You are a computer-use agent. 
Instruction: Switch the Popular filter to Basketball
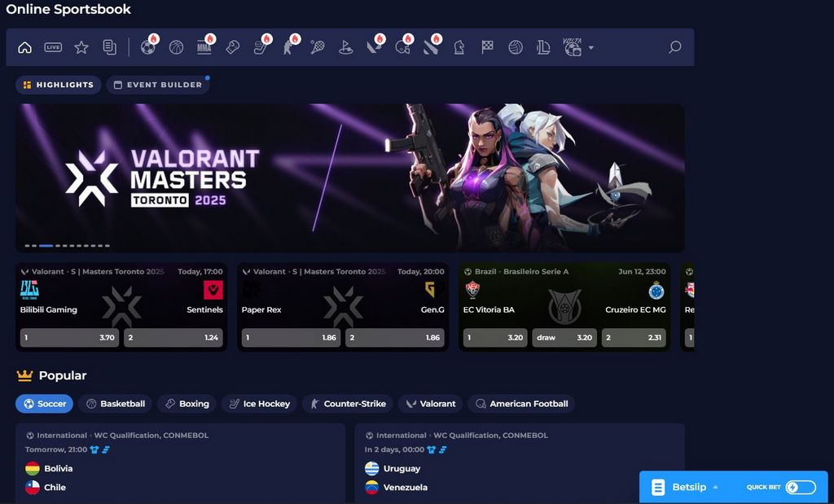pyautogui.click(x=115, y=404)
